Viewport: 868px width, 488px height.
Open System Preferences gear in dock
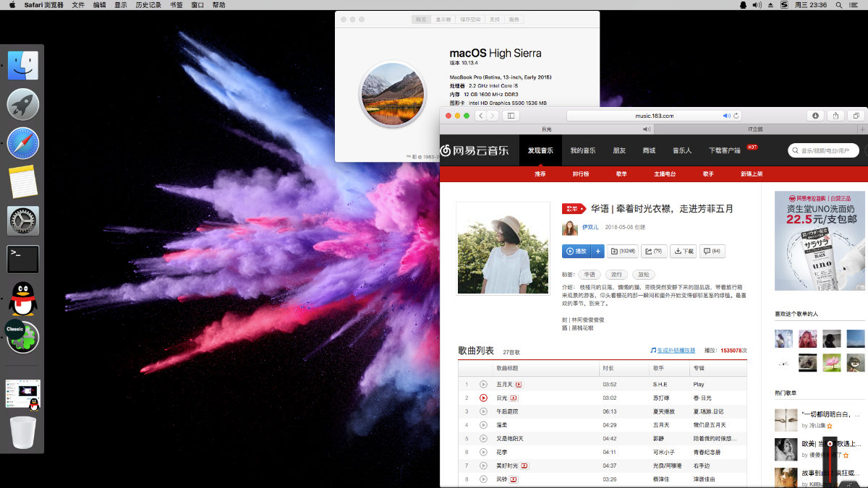[x=23, y=221]
